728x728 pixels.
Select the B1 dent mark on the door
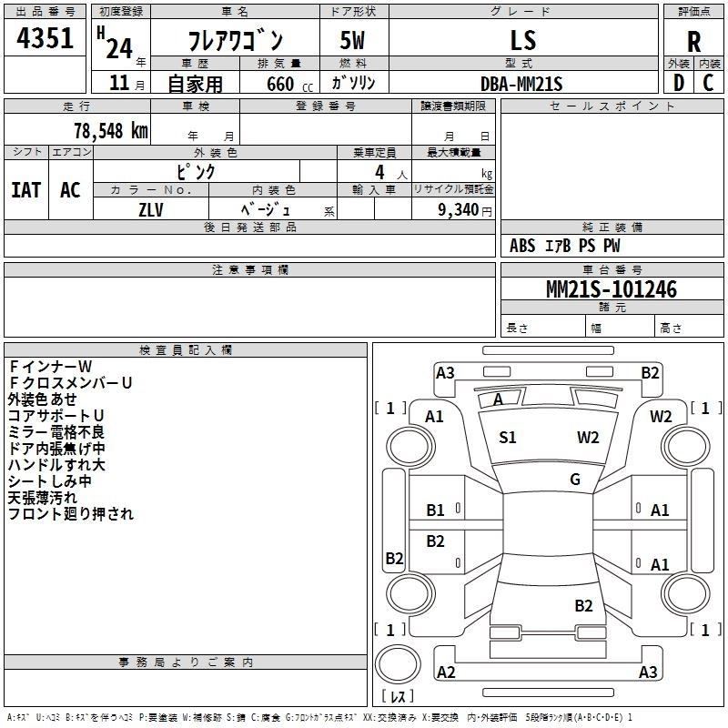436,511
